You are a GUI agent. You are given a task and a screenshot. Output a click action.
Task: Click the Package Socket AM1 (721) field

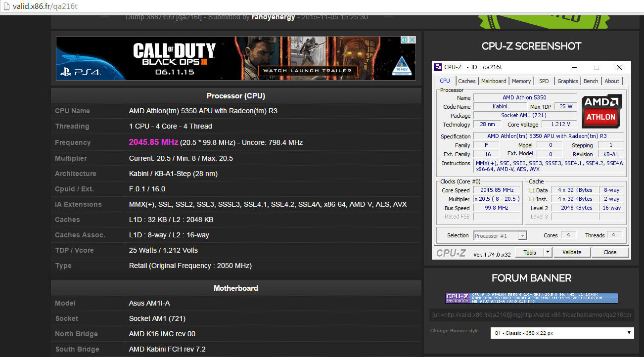point(525,115)
